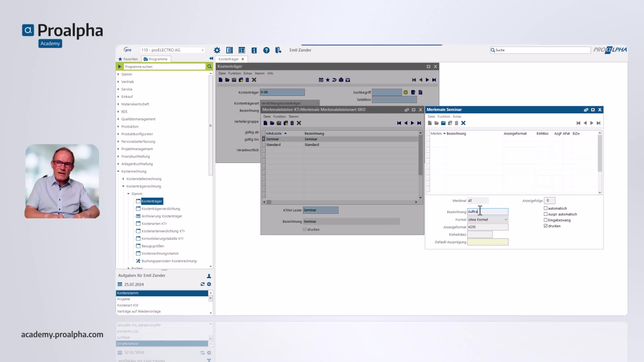Image resolution: width=644 pixels, height=362 pixels.
Task: Select Projekte in the tasks list
Action: [123, 299]
